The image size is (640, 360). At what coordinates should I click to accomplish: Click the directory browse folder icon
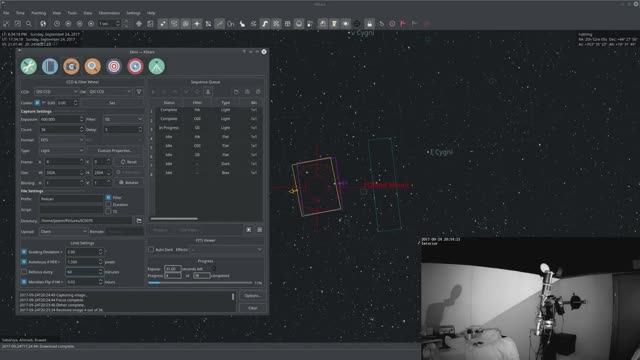click(x=139, y=221)
